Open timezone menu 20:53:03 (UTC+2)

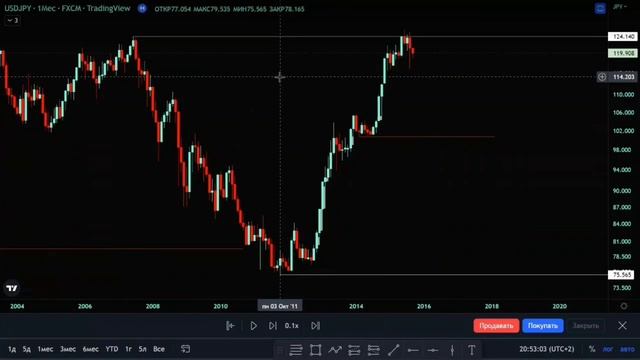pos(547,349)
